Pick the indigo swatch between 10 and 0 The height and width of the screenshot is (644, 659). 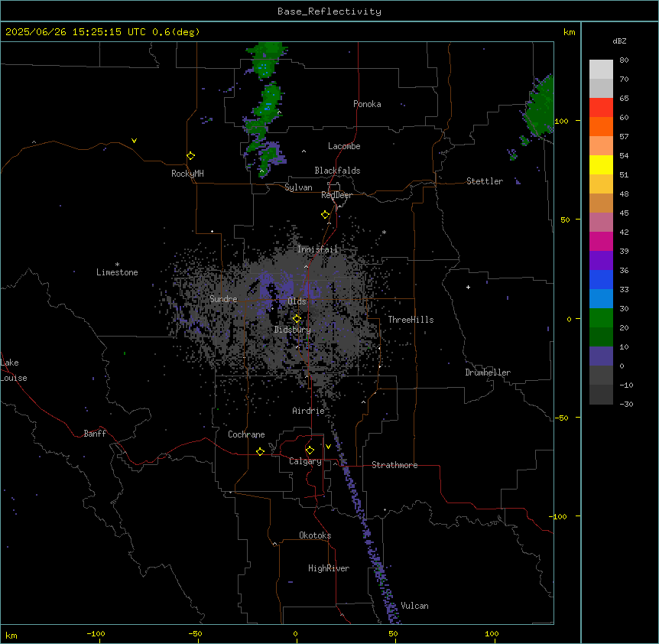pos(601,356)
